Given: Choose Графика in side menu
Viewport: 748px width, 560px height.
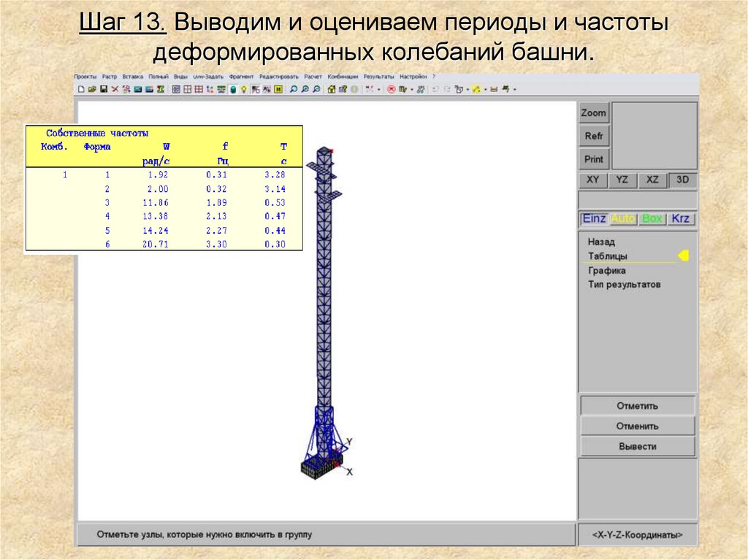Looking at the screenshot, I should (x=606, y=270).
